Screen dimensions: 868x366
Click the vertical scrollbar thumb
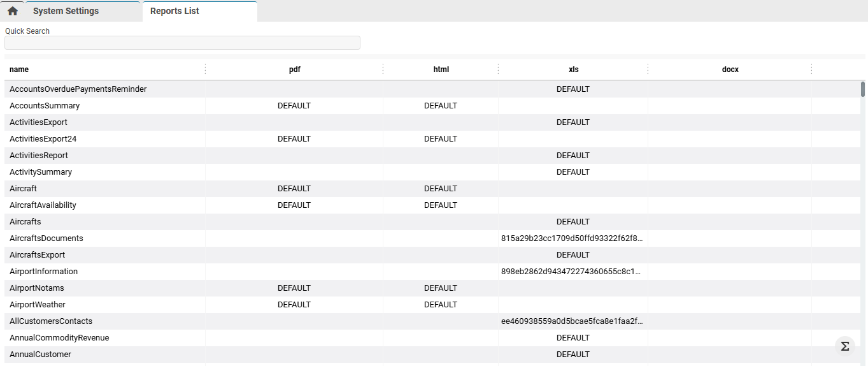[x=863, y=89]
